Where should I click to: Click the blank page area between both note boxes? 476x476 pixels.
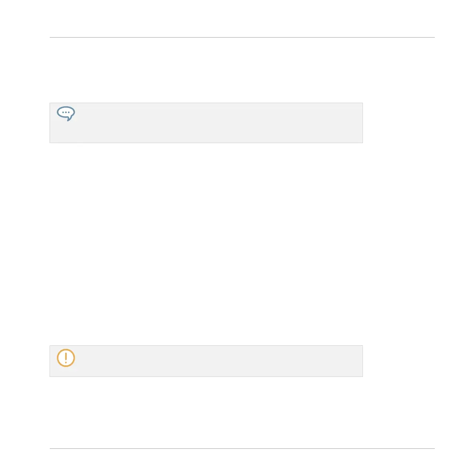pyautogui.click(x=206, y=244)
